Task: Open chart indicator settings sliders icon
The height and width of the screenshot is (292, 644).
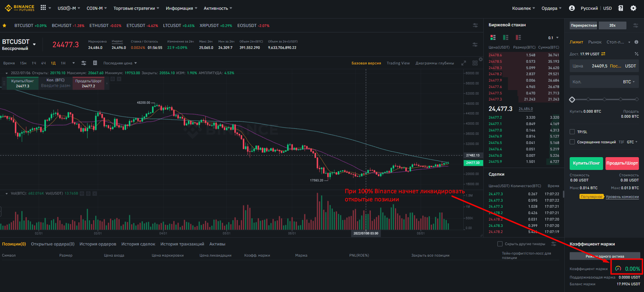Action: pos(84,63)
